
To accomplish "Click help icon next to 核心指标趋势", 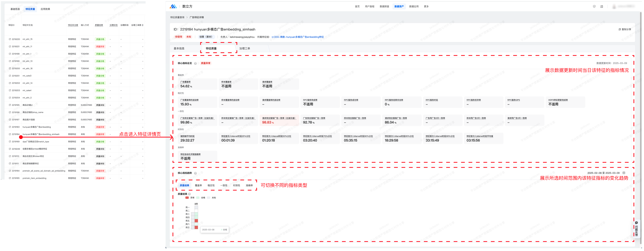I will [x=195, y=173].
